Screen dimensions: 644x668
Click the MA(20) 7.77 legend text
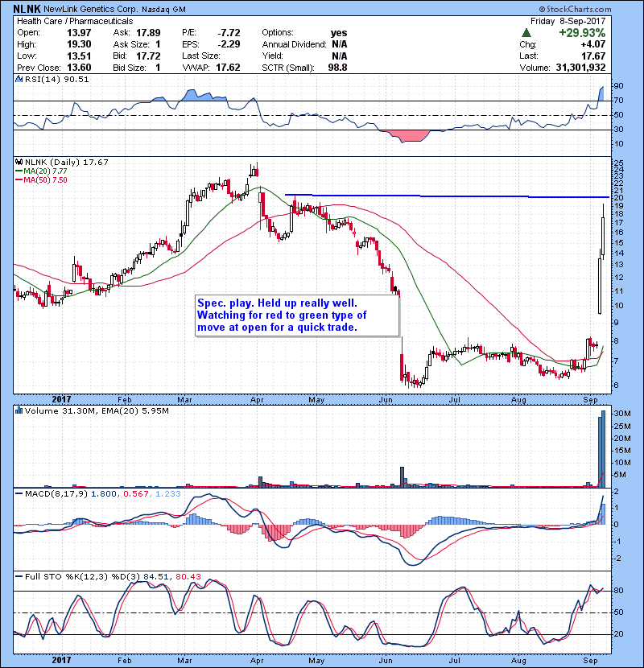[x=45, y=171]
